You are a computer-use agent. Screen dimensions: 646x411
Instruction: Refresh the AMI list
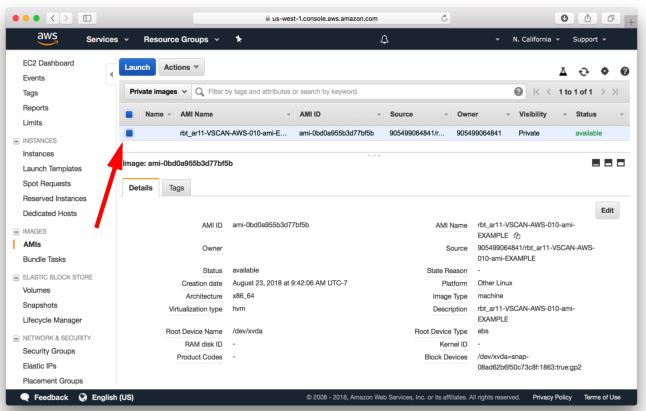click(x=584, y=72)
